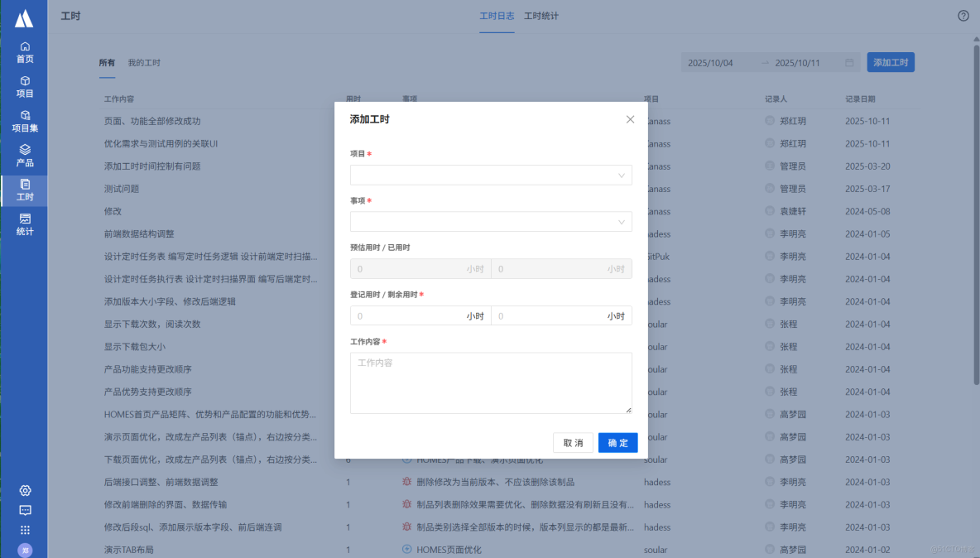Viewport: 980px width, 558px height.
Task: Open the 项目 section in the sidebar
Action: point(24,87)
